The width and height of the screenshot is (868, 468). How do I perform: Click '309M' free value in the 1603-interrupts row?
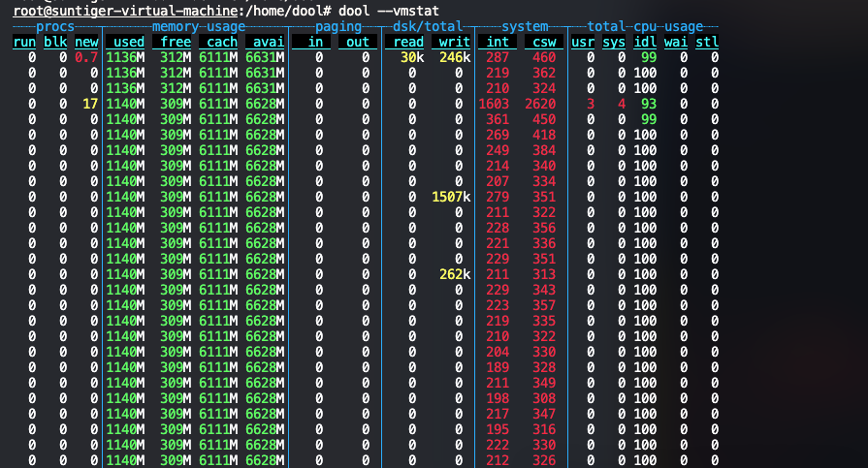click(176, 104)
